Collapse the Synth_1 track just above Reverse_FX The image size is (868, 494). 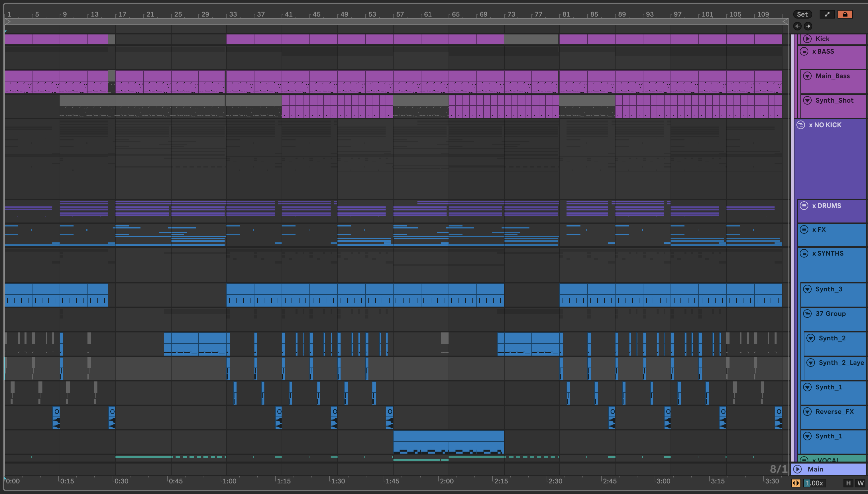(807, 387)
